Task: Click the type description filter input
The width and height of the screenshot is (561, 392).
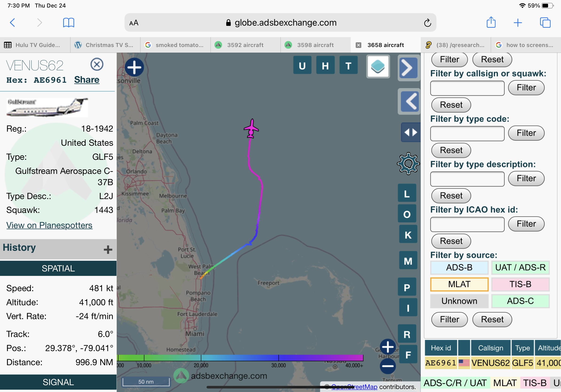Action: tap(467, 179)
